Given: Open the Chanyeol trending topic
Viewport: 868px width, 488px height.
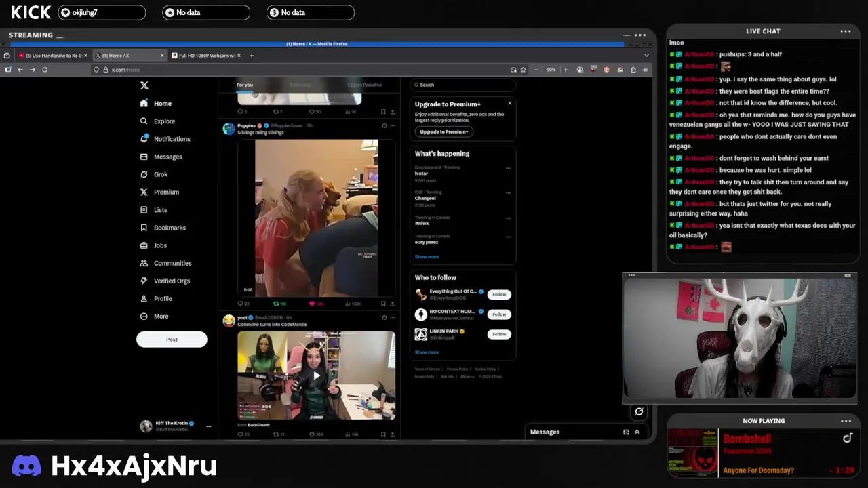Looking at the screenshot, I should [425, 199].
